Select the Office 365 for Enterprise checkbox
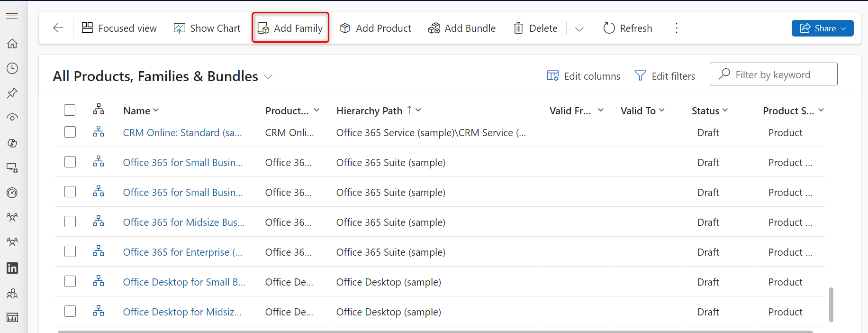Viewport: 868px width, 333px height. 70,251
